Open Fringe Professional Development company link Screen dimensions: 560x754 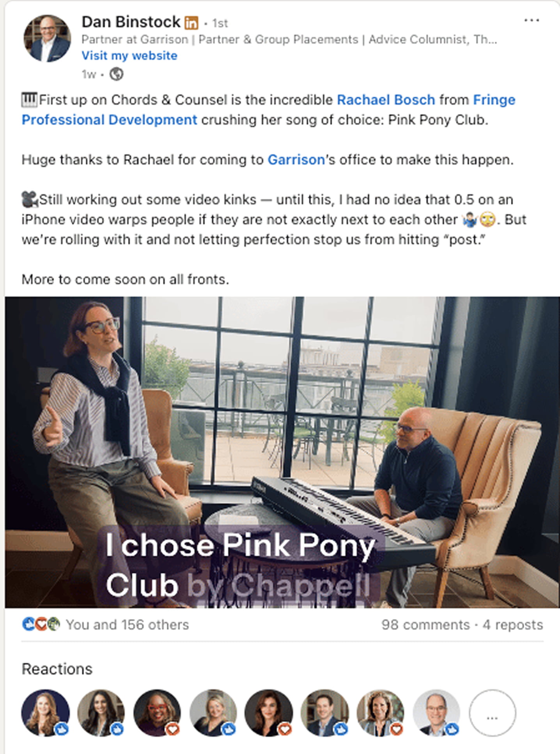coord(268,110)
